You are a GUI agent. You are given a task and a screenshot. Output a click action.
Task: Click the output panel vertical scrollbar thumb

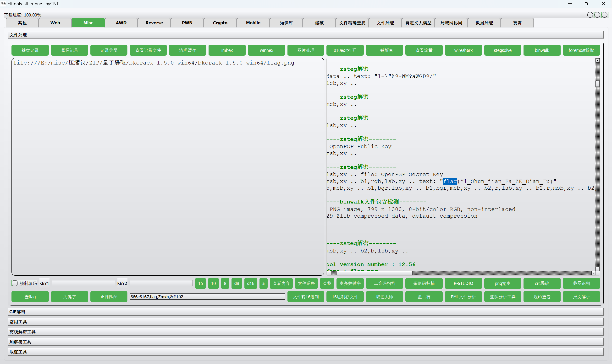[598, 84]
